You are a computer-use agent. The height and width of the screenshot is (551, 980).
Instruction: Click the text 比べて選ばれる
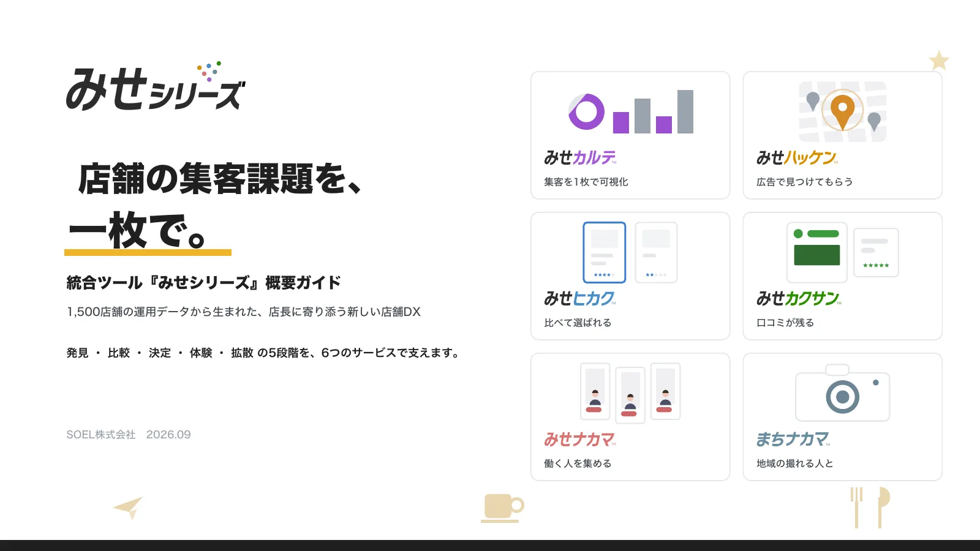point(578,323)
